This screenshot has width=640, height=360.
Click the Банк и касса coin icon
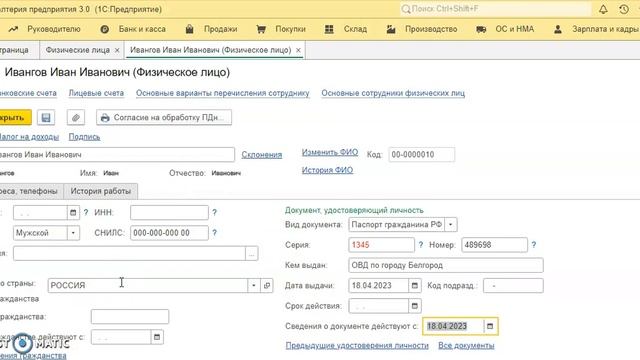tap(104, 29)
